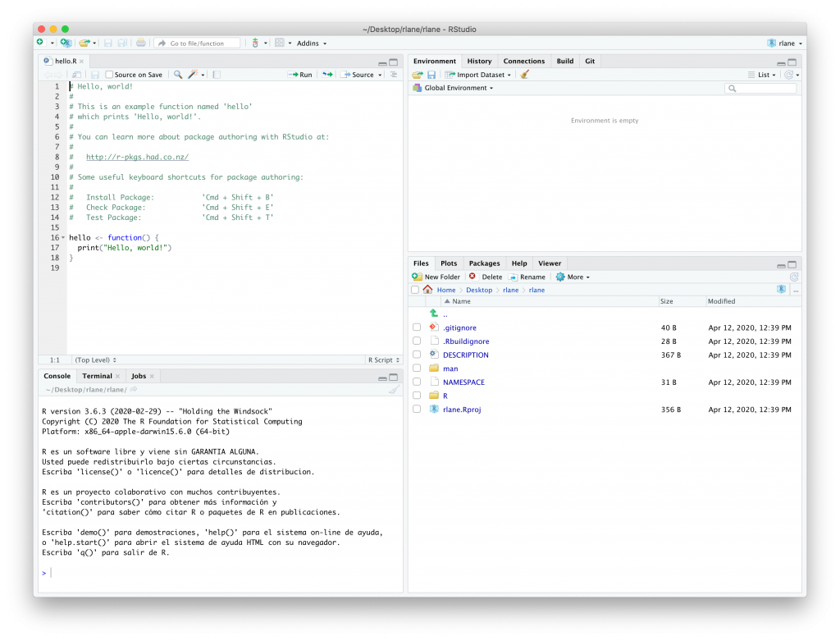Expand the Global Environment dropdown
The width and height of the screenshot is (840, 641).
(x=458, y=88)
